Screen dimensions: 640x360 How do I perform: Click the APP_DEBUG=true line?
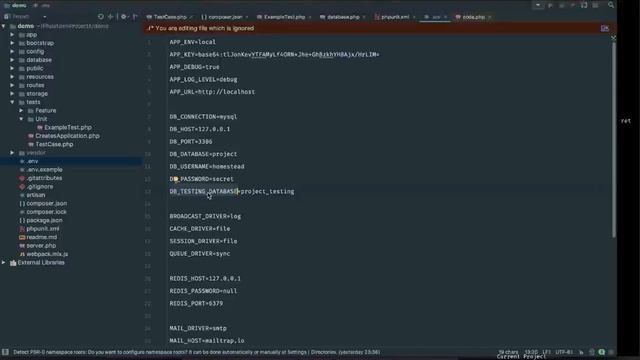pyautogui.click(x=194, y=67)
